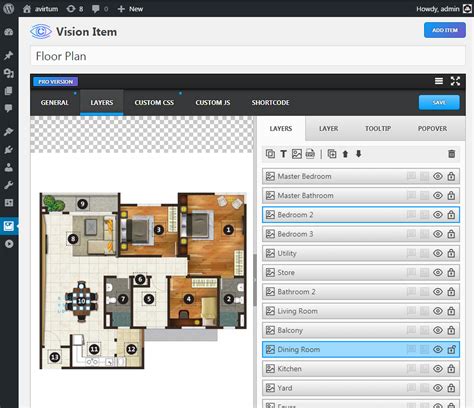Open Settings icon in the WordPress sidebar

pos(9,202)
